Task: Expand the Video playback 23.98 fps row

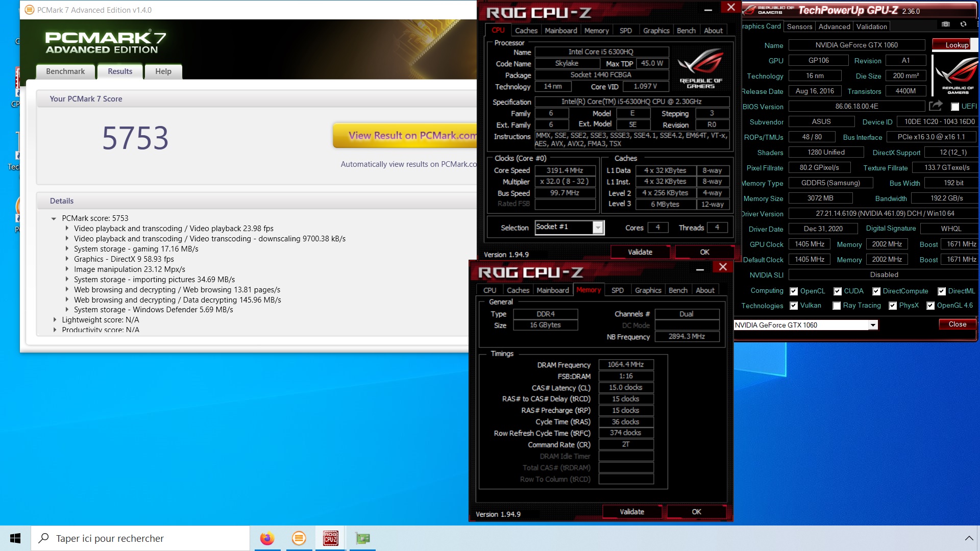Action: click(67, 229)
